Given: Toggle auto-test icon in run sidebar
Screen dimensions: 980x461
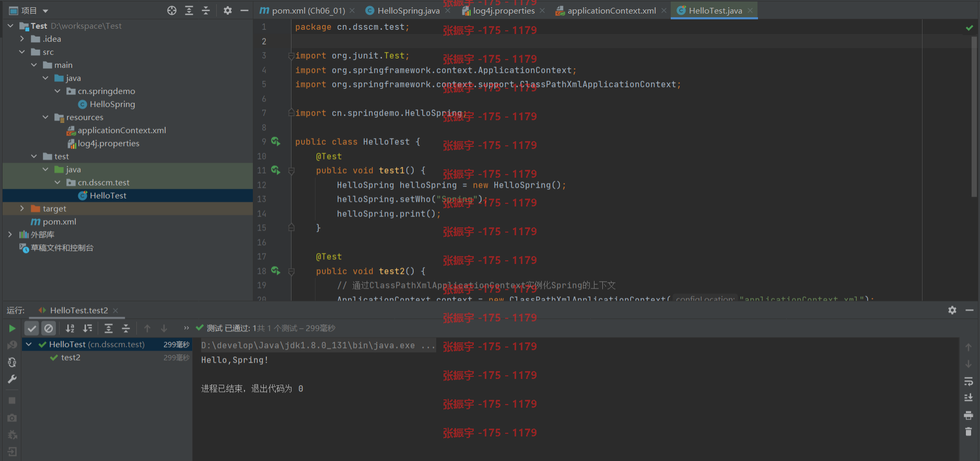Looking at the screenshot, I should 12,362.
